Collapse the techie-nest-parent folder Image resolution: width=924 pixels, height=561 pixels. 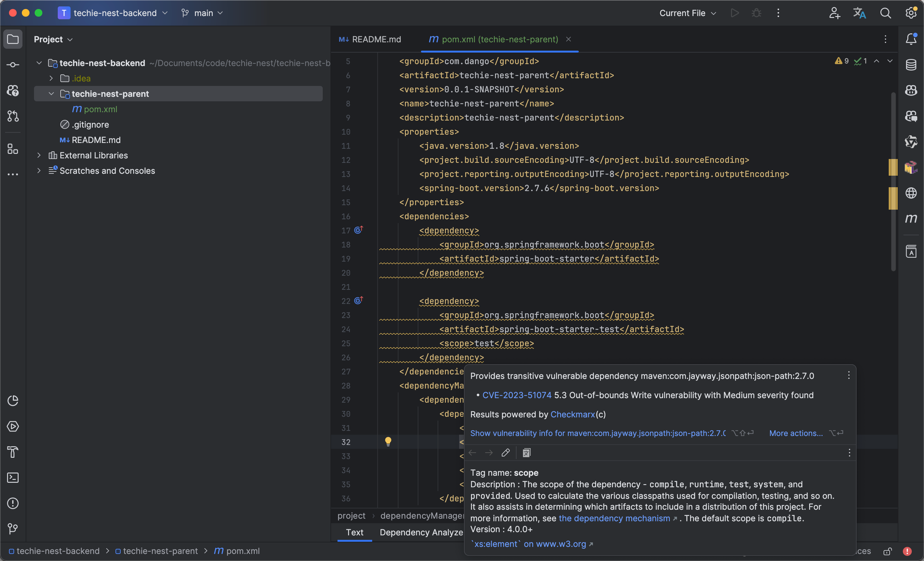coord(51,94)
